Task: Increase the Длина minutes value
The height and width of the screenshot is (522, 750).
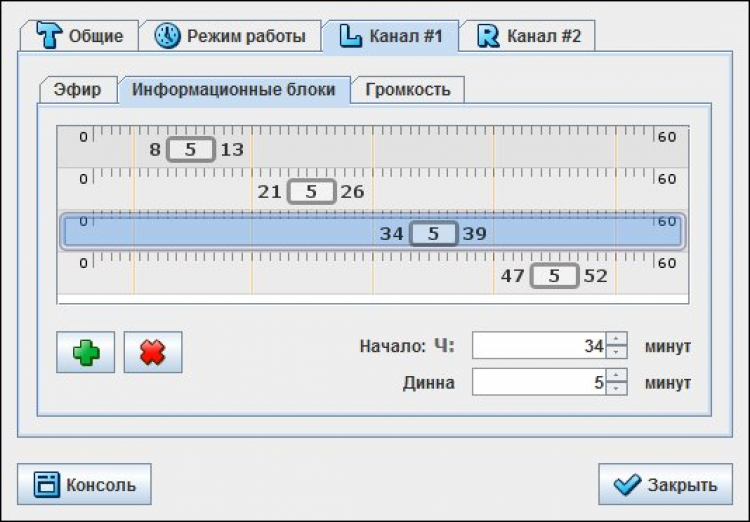Action: tap(617, 376)
